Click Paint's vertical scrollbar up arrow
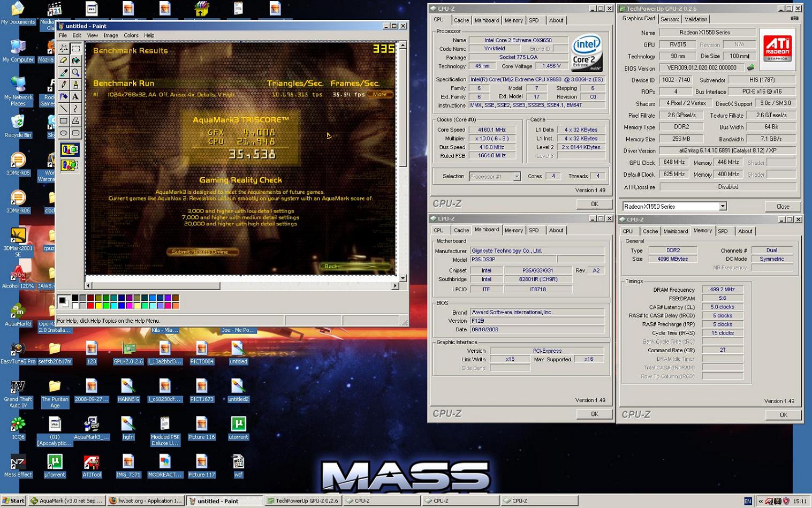This screenshot has height=508, width=812. pyautogui.click(x=403, y=46)
